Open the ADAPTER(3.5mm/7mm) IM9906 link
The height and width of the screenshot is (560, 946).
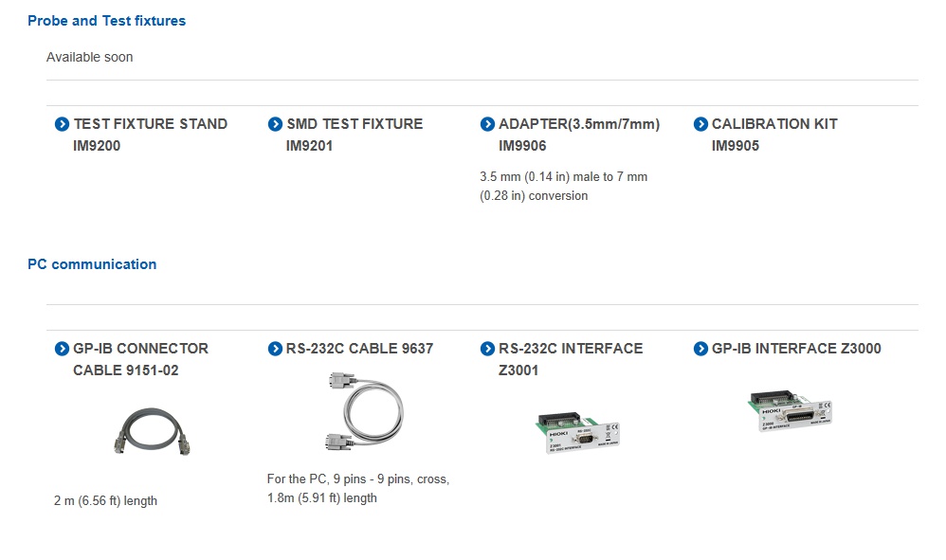click(579, 135)
